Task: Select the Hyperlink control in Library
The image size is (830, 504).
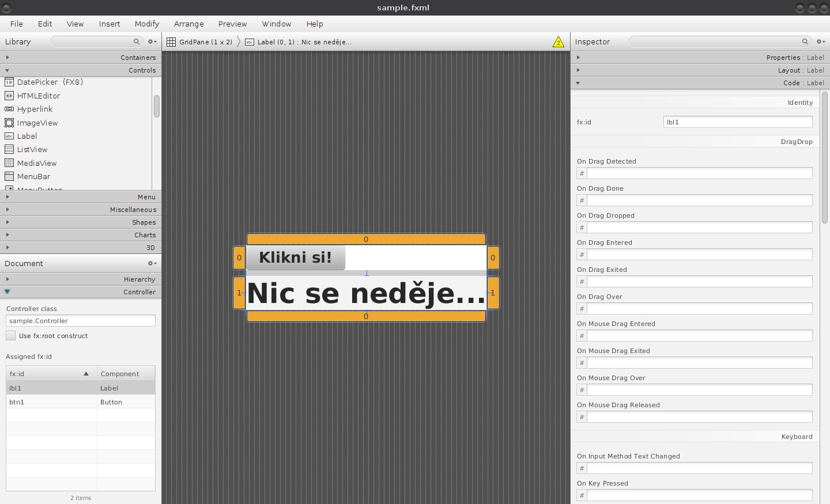Action: (x=34, y=109)
